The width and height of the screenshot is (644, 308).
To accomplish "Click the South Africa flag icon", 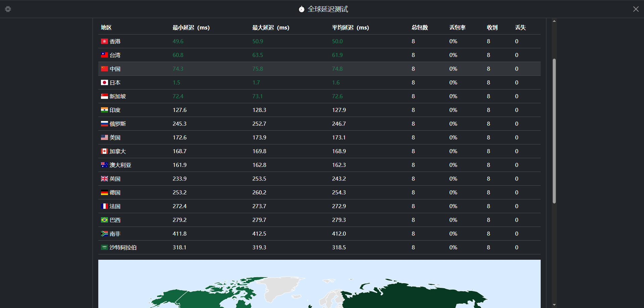I will 104,234.
